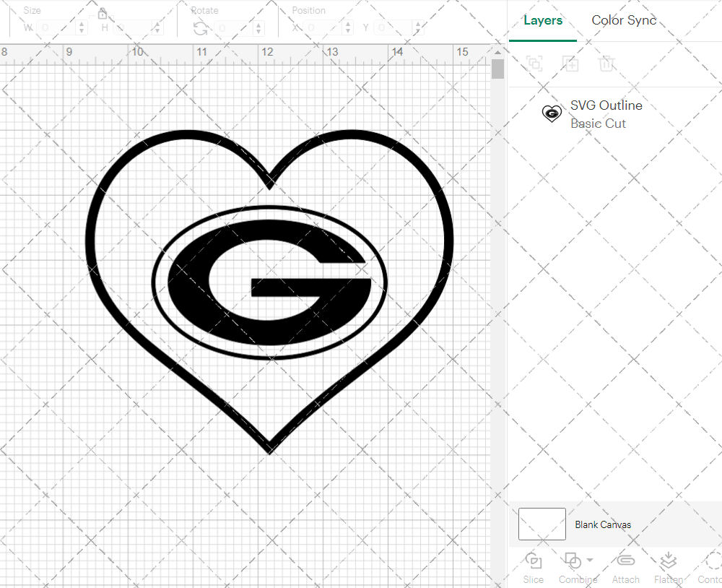The image size is (722, 588).
Task: Click the Width size input field
Action: coord(56,27)
